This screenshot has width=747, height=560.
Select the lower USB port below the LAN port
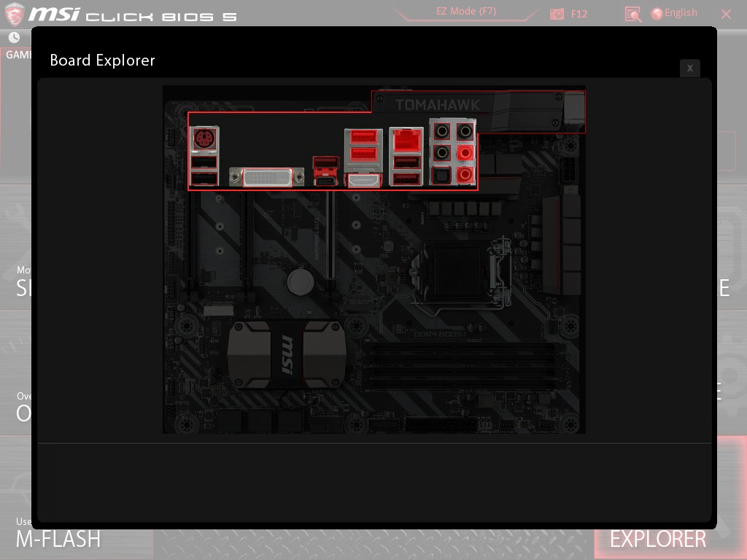406,179
